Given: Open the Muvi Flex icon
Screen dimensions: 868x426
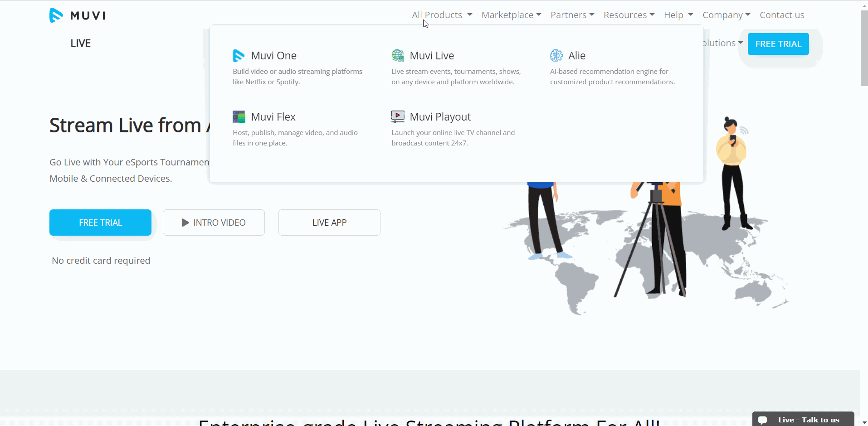Looking at the screenshot, I should click(239, 117).
